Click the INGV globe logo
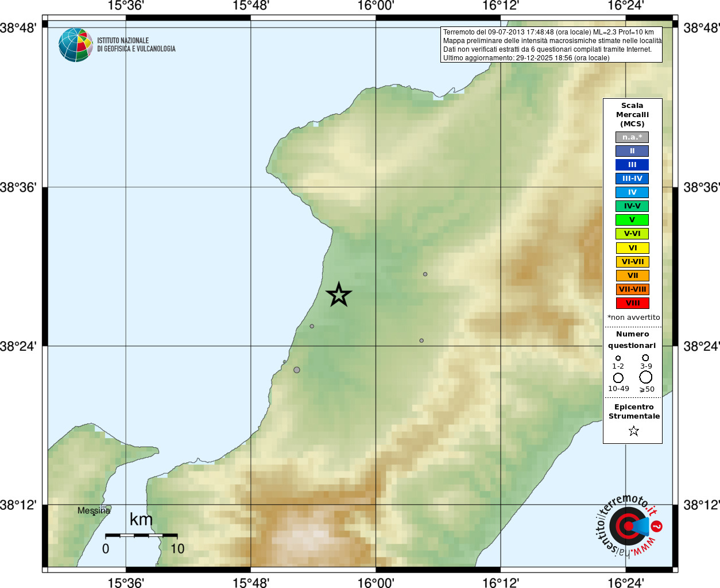The width and height of the screenshot is (720, 588). click(76, 45)
